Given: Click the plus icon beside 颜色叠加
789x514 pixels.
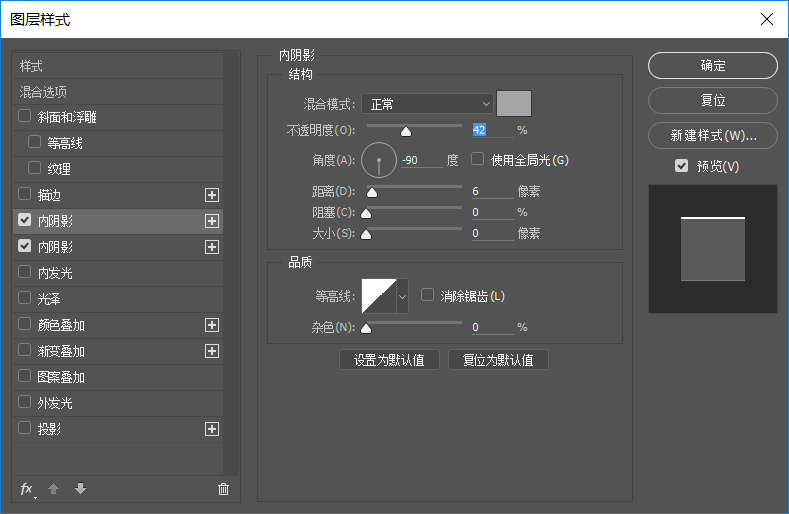Looking at the screenshot, I should click(x=211, y=325).
